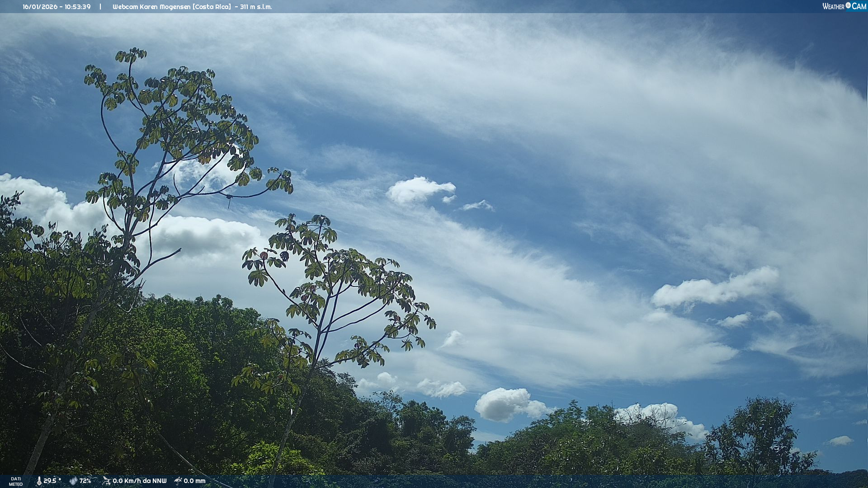Click the humidity water drops icon

coord(73,481)
